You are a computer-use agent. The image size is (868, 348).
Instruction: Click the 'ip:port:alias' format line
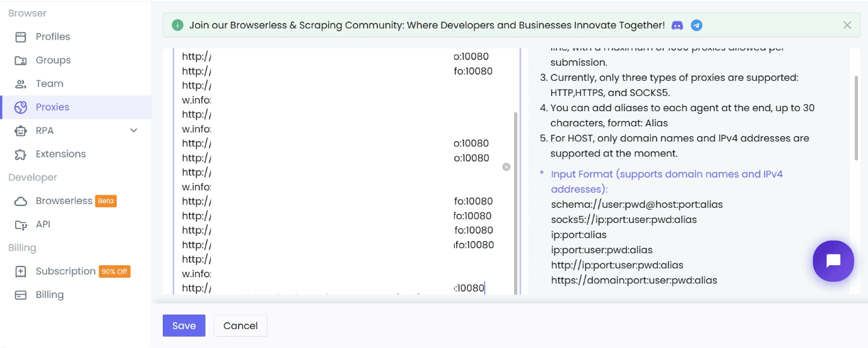click(578, 235)
